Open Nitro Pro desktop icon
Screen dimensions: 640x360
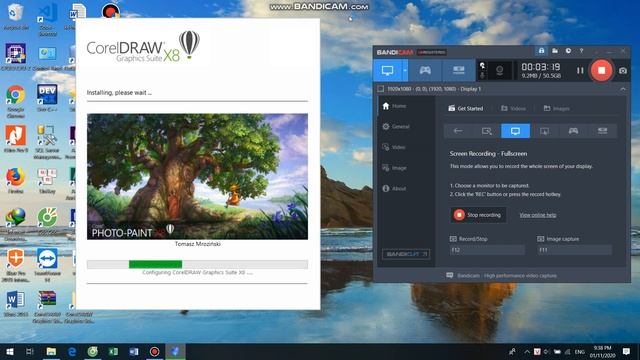pyautogui.click(x=16, y=139)
